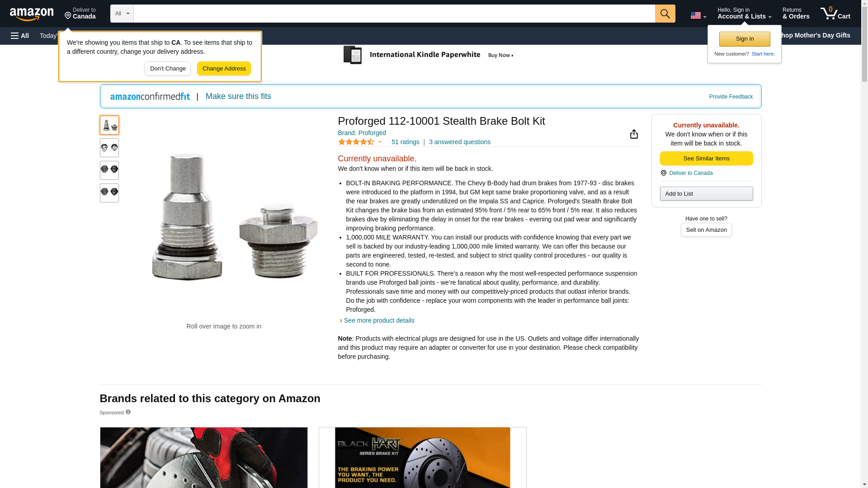This screenshot has width=868, height=488.
Task: Select the second product thumbnail
Action: [x=109, y=148]
